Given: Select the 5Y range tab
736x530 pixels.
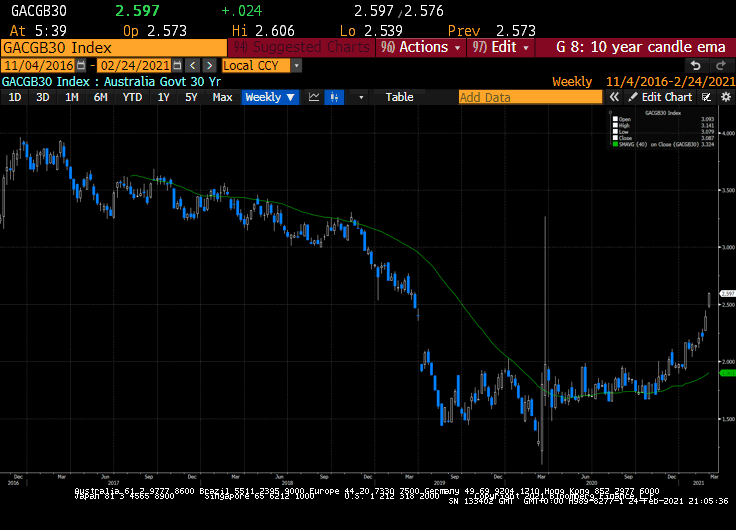Looking at the screenshot, I should point(191,97).
